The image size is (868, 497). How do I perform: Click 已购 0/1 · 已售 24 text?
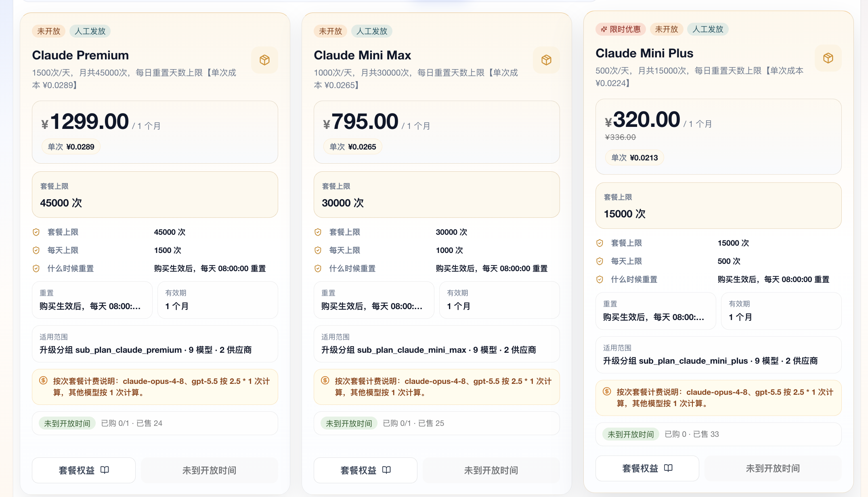pos(132,423)
